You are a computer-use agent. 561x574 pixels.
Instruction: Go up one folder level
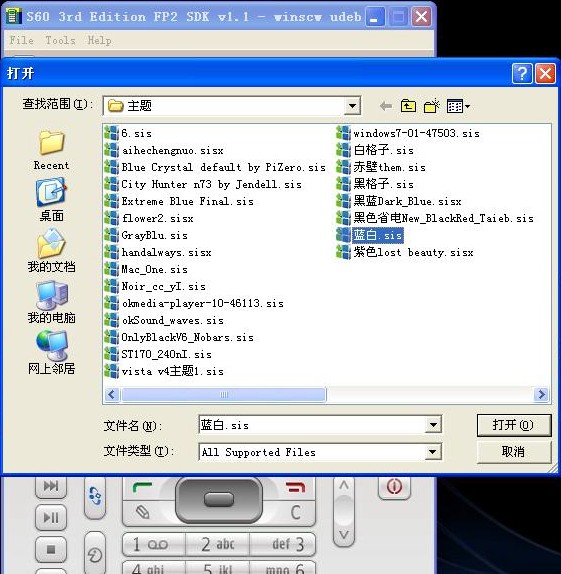click(408, 106)
